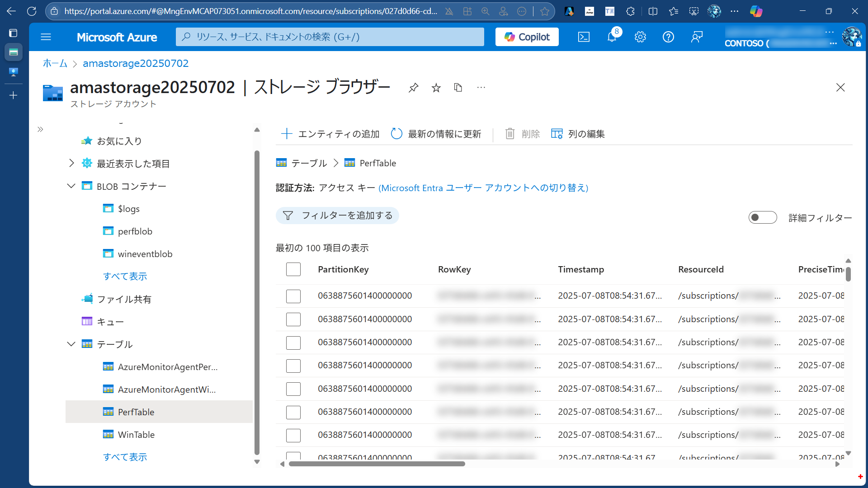Launch Copilot from the top bar
The image size is (868, 488).
tap(527, 37)
